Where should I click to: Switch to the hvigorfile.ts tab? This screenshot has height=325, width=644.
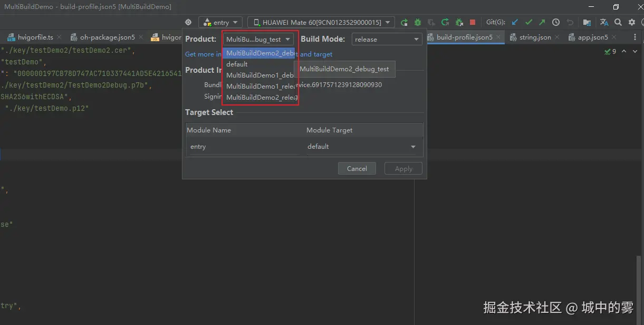pos(35,37)
